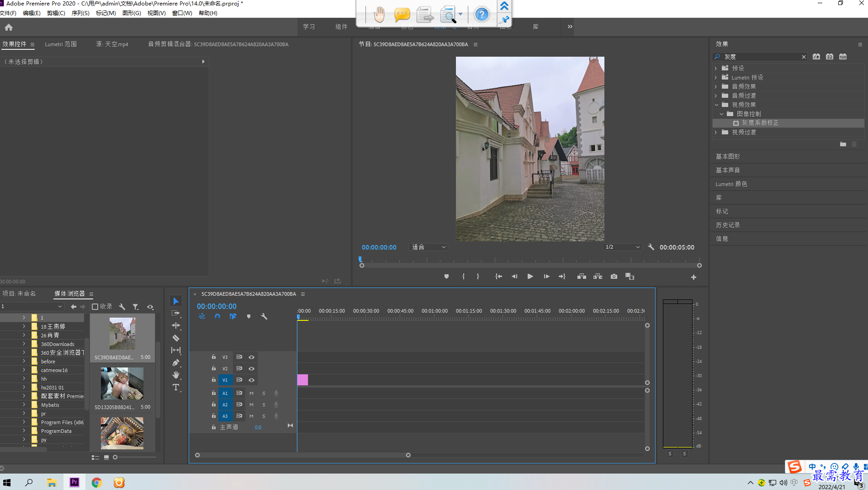This screenshot has width=868, height=490.
Task: Open the 1/2 playback resolution dropdown
Action: (x=622, y=247)
